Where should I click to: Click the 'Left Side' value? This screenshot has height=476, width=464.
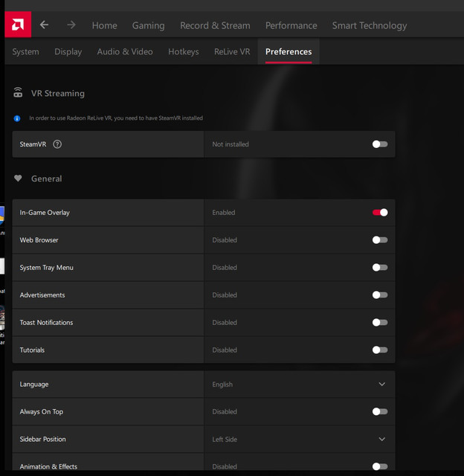click(225, 440)
